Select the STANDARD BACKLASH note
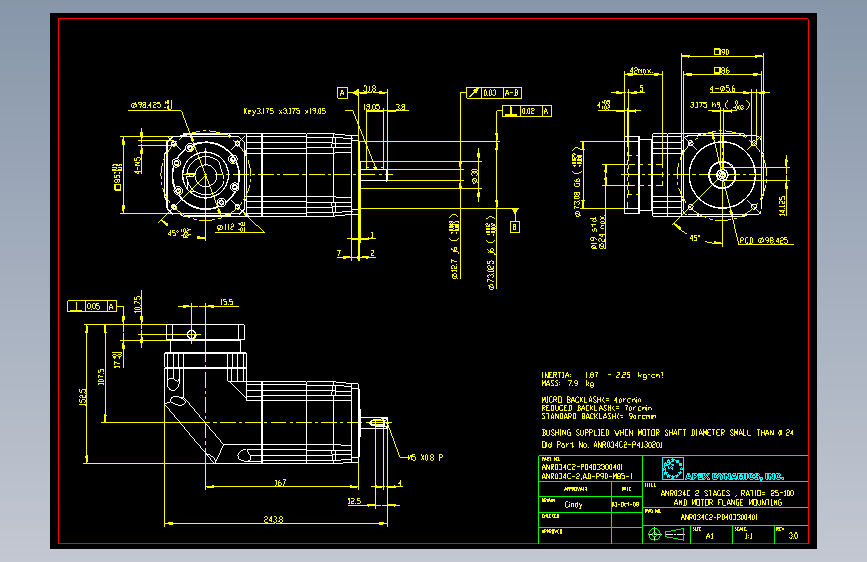The image size is (867, 562). click(598, 416)
